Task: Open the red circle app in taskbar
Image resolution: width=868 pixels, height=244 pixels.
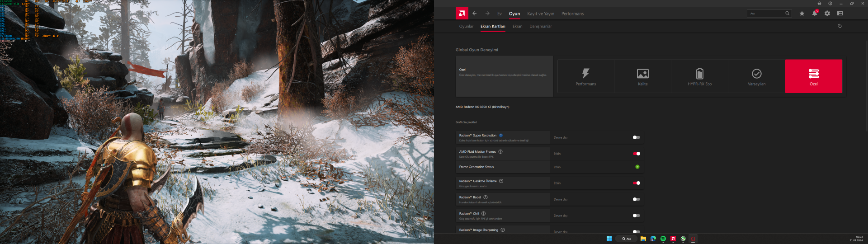Action: [693, 239]
